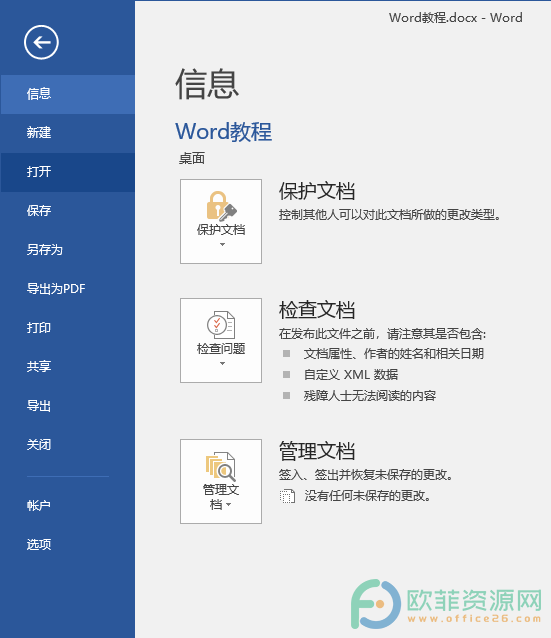Click the lock and key Protect Document icon

(221, 206)
